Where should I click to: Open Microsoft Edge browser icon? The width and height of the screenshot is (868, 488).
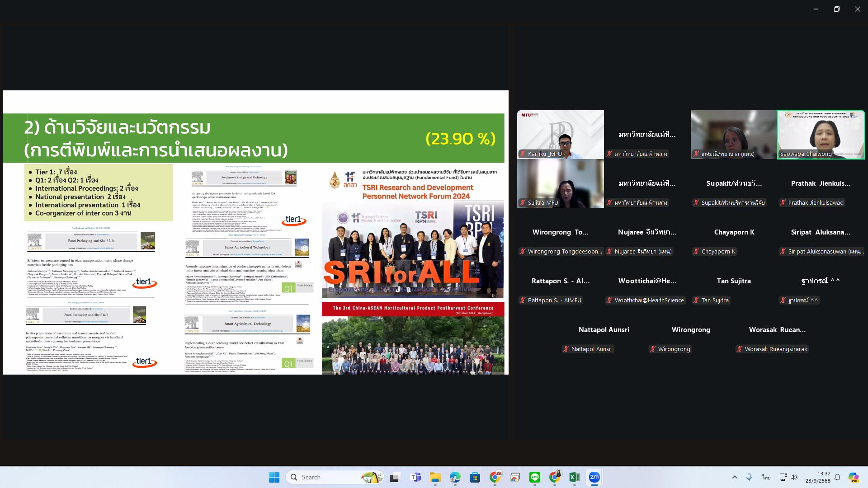(x=455, y=477)
